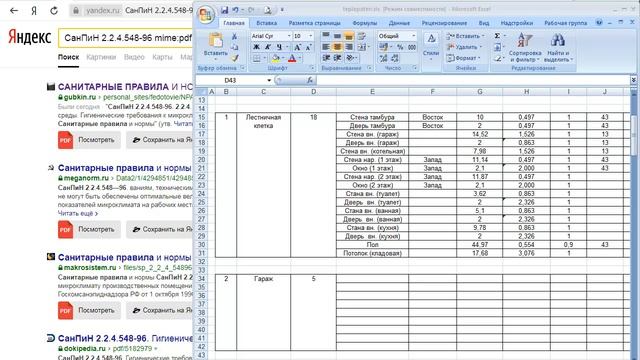Apply Format Painter brush
Screen dimensions: 640x360
[x=234, y=58]
